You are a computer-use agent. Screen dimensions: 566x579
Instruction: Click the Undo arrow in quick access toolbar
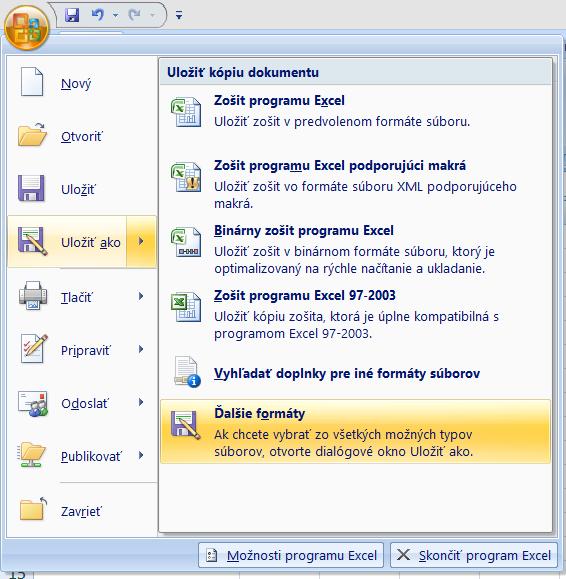pyautogui.click(x=98, y=15)
